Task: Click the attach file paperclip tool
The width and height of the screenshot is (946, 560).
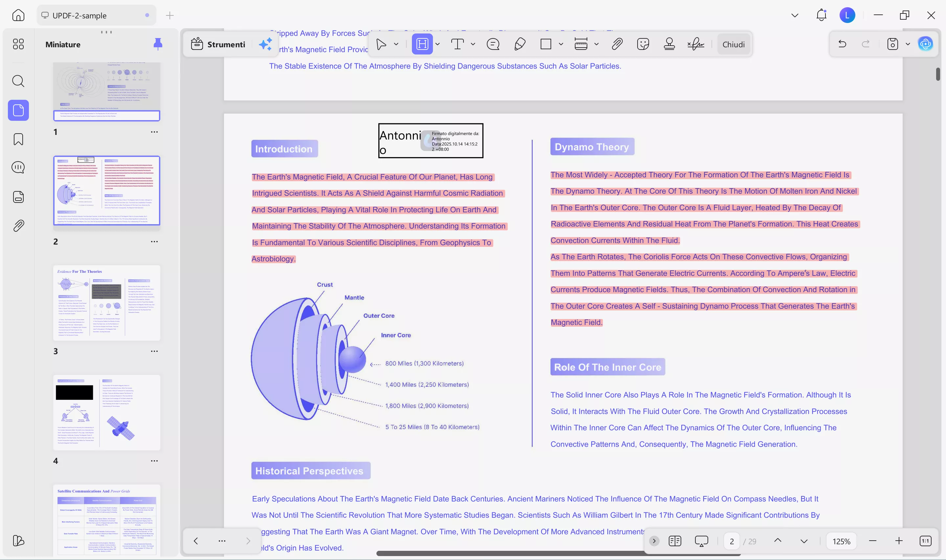Action: (x=617, y=44)
